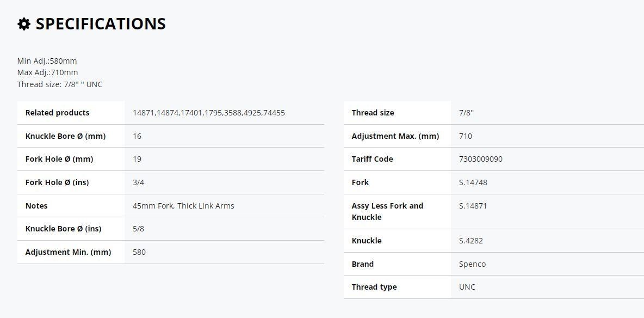Click the Adjustment Min. (mm) value 580
This screenshot has width=644, height=318.
(x=139, y=252)
